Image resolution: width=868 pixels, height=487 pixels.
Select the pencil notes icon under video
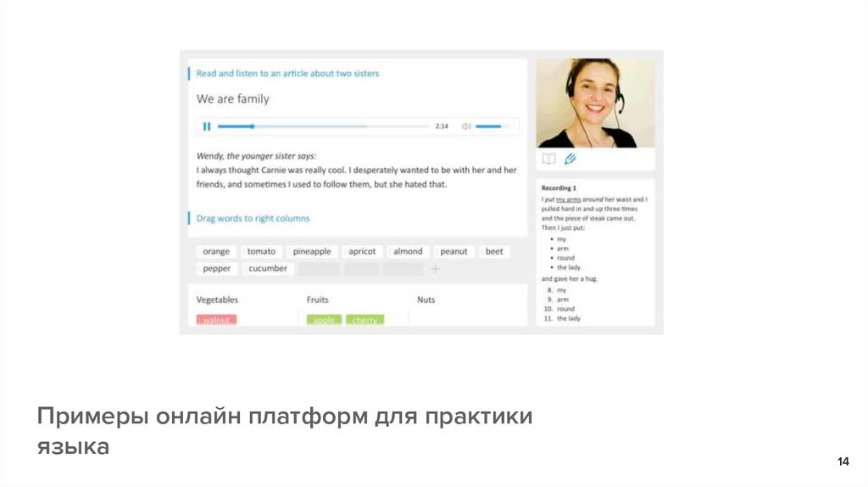[570, 159]
